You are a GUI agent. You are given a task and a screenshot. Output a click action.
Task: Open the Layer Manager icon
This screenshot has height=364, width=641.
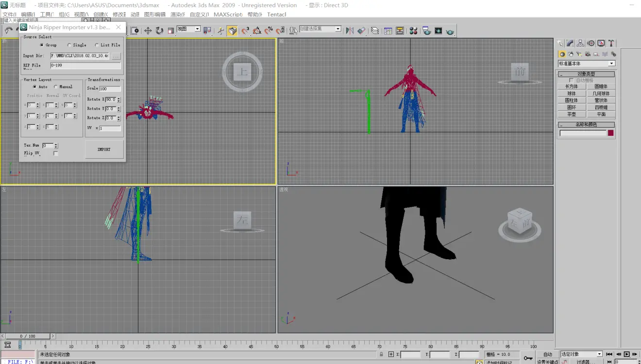pos(375,31)
